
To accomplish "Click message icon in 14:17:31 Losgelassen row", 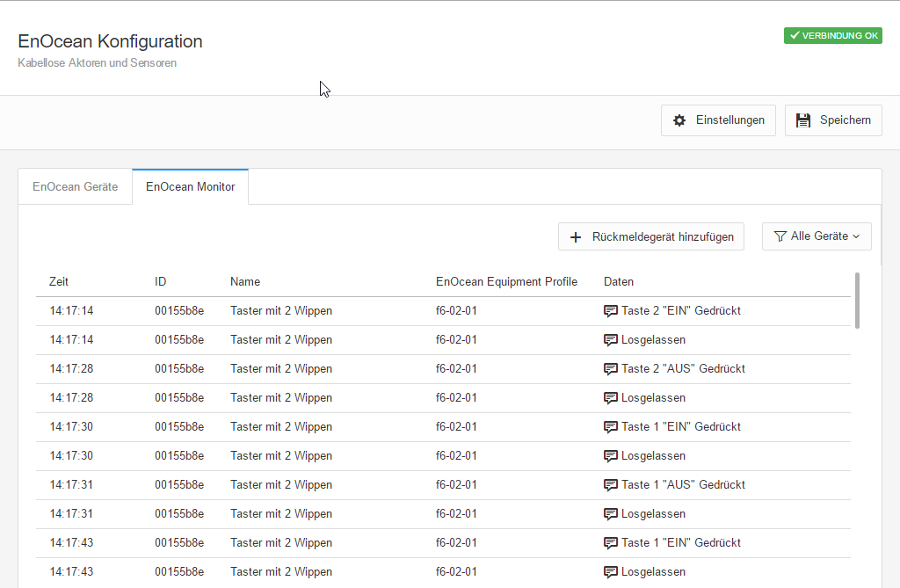I will (x=611, y=514).
